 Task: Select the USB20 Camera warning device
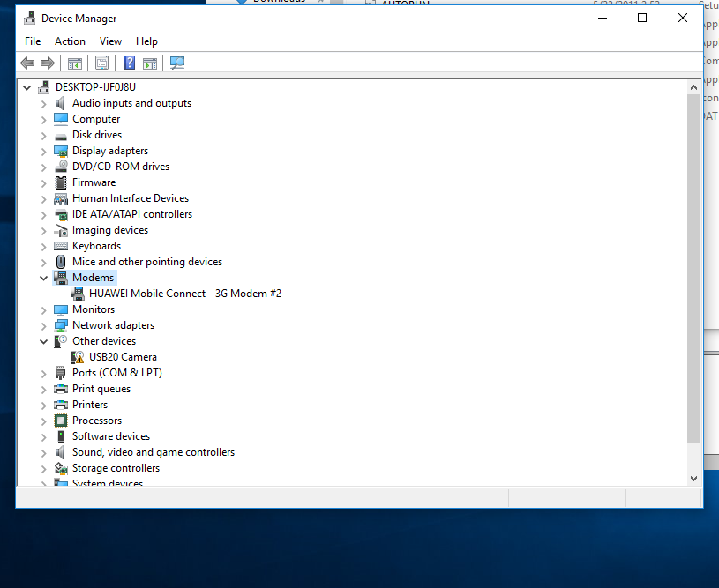click(x=123, y=357)
